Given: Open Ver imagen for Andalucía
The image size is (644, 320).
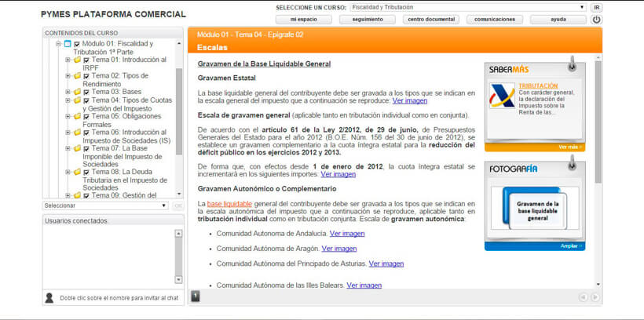Looking at the screenshot, I should (347, 234).
